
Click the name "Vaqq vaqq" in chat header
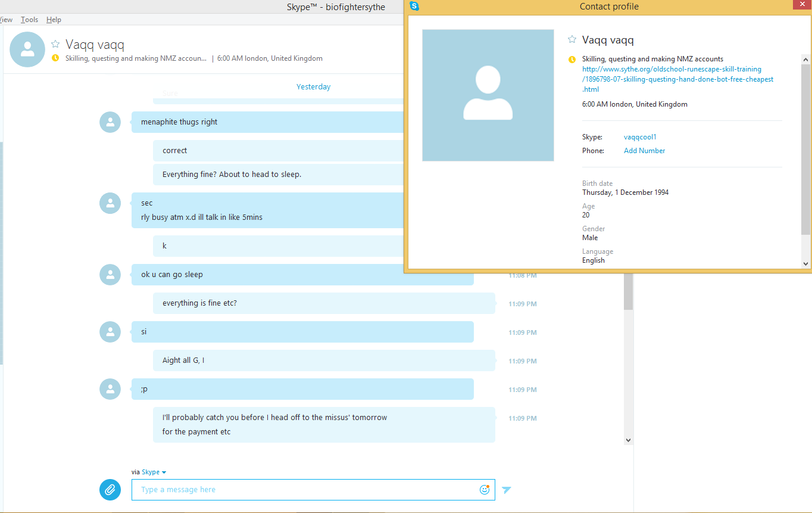click(95, 45)
